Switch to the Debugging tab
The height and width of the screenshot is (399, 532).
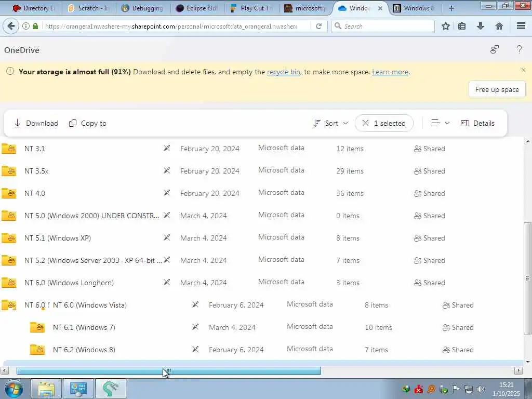(x=143, y=8)
